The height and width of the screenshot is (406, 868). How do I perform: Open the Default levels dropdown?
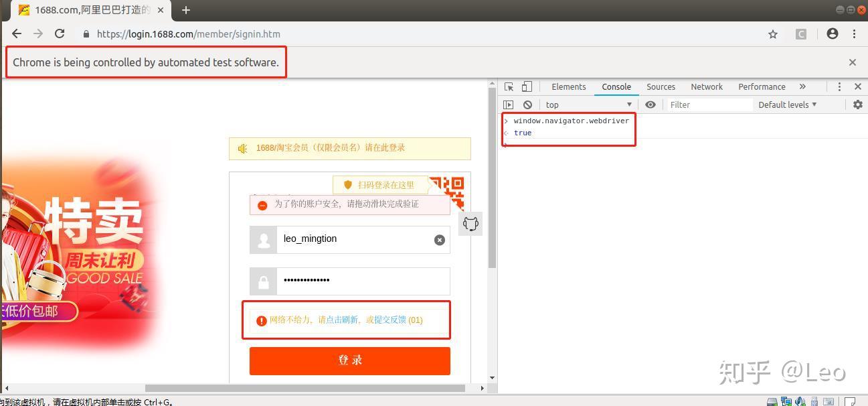click(788, 105)
